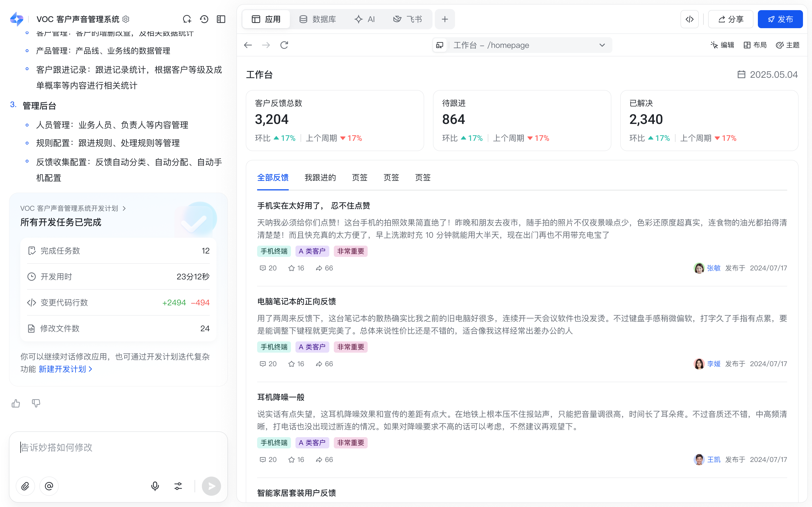Image resolution: width=812 pixels, height=507 pixels.
Task: Open the history clock icon
Action: [x=204, y=19]
